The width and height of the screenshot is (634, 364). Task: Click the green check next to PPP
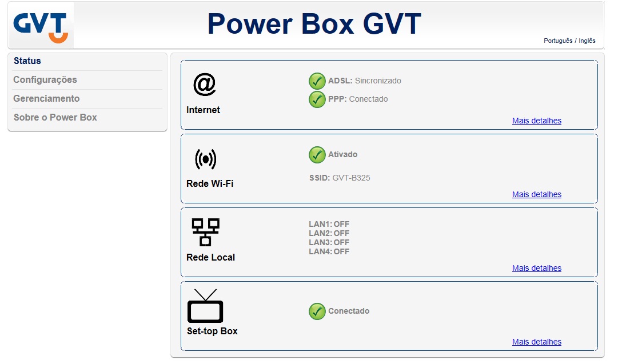pyautogui.click(x=317, y=99)
